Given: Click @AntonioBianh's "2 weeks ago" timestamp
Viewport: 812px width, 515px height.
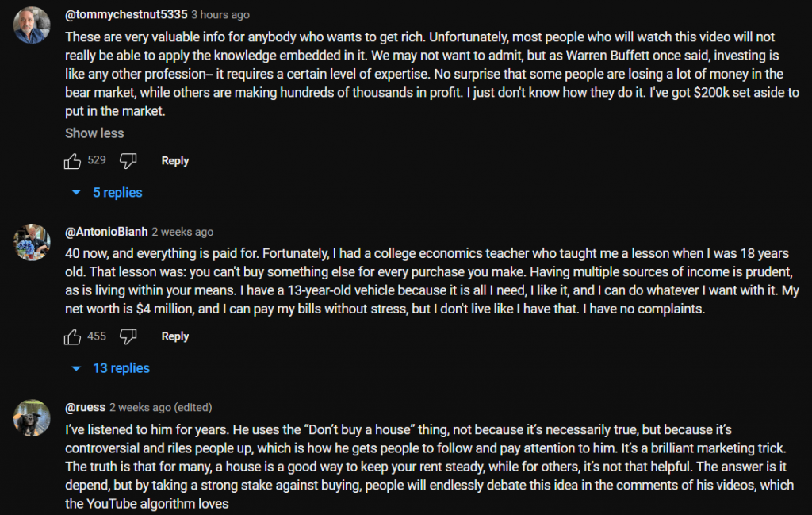Looking at the screenshot, I should 182,232.
